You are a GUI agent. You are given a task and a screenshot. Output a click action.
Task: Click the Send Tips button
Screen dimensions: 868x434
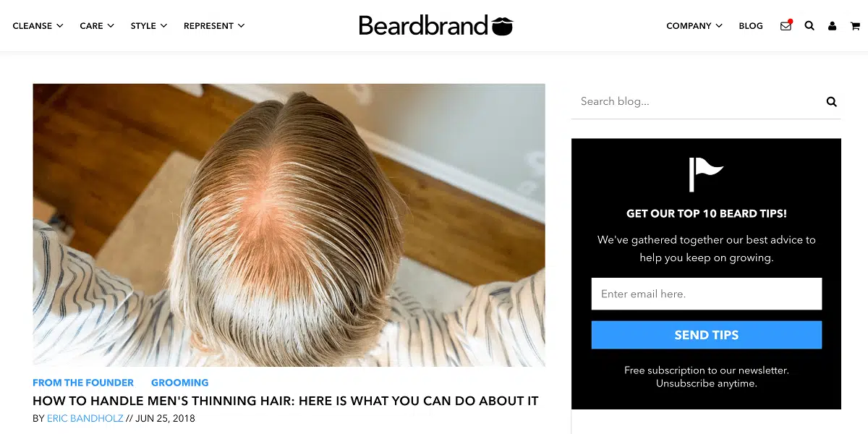click(707, 335)
